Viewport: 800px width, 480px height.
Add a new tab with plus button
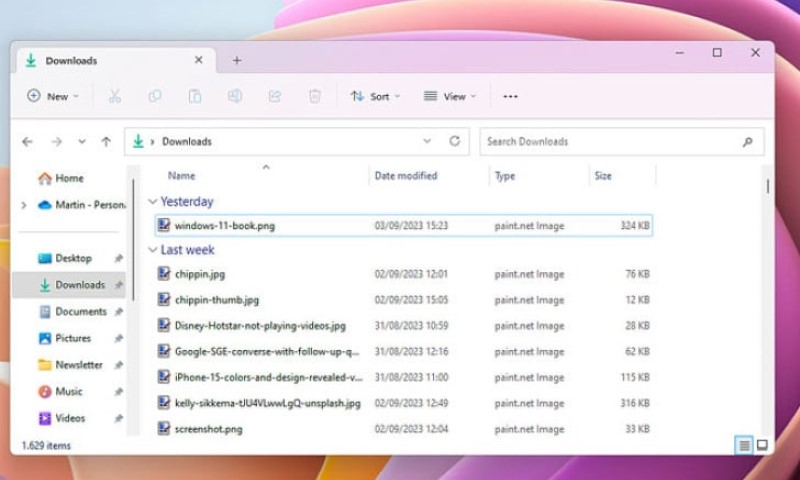(x=237, y=61)
